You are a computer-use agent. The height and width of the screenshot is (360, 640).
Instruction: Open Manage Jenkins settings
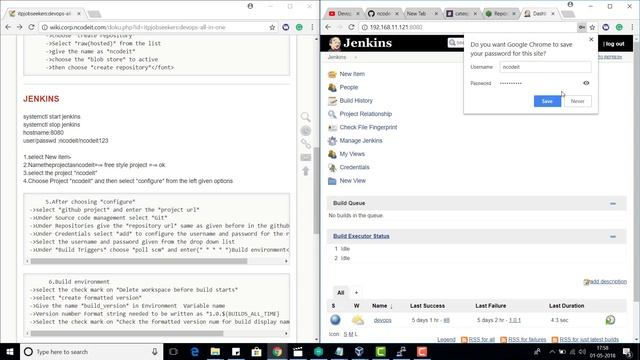(361, 140)
